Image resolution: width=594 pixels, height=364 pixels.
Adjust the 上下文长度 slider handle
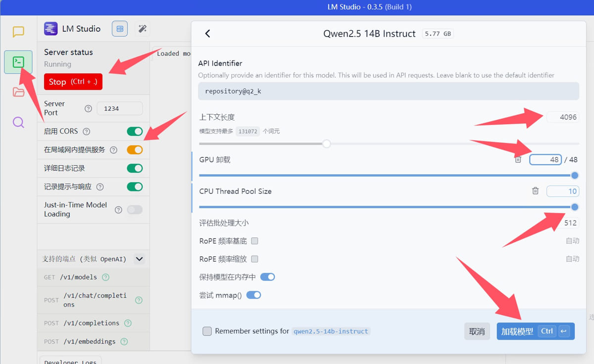[x=327, y=144]
